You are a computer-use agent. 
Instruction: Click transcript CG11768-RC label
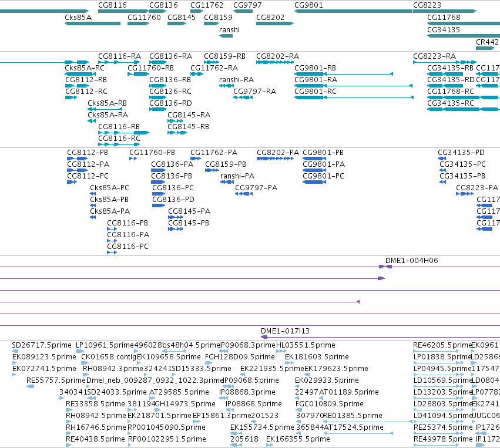(x=451, y=92)
